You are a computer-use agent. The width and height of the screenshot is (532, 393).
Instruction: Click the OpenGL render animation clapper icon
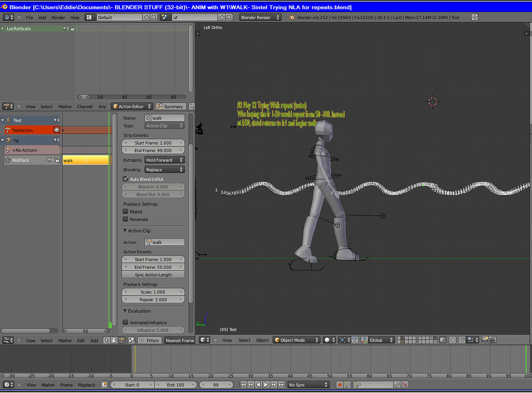click(x=492, y=340)
